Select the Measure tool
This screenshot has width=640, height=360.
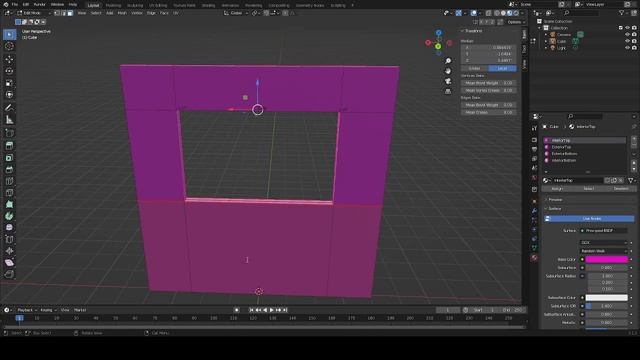[x=9, y=120]
